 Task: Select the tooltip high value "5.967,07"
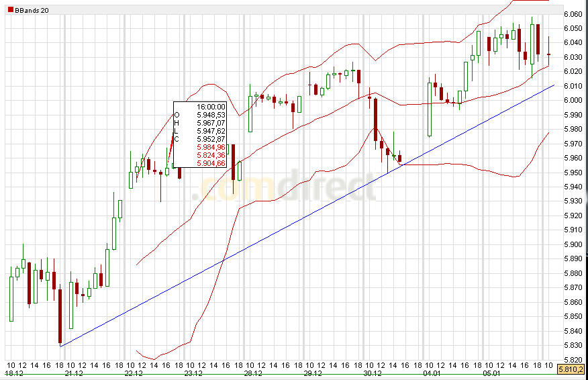tap(211, 123)
